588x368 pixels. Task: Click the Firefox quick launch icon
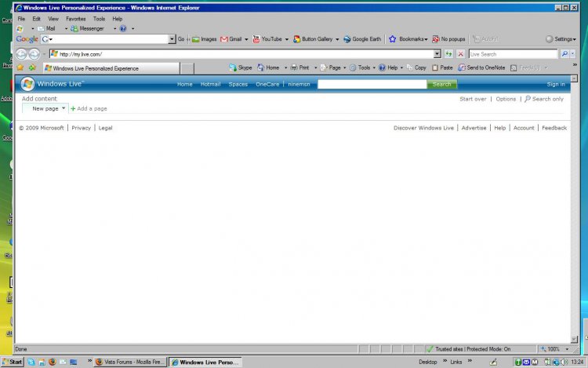52,362
